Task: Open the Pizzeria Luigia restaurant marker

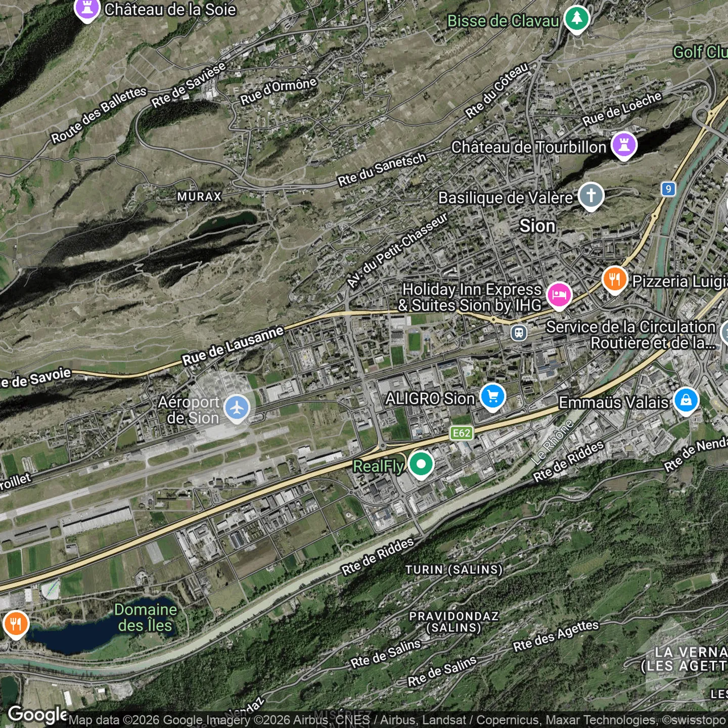Action: click(615, 280)
